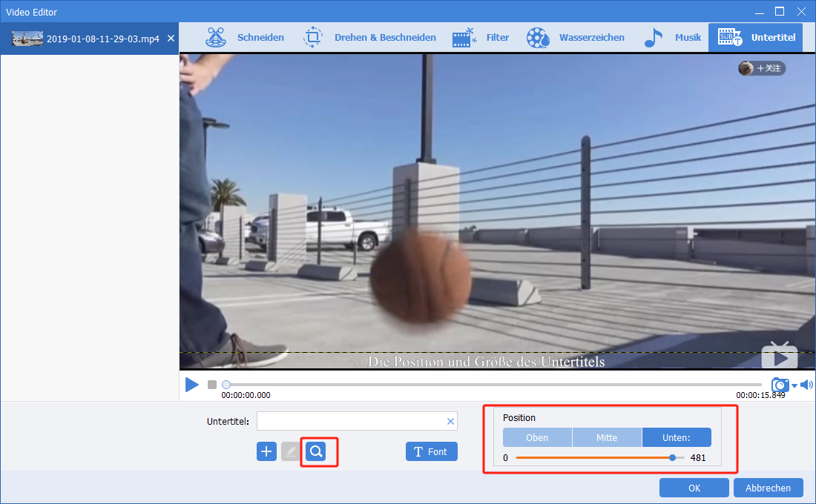Take a snapshot with camera icon
Screen dimensions: 816x504
pyautogui.click(x=780, y=385)
